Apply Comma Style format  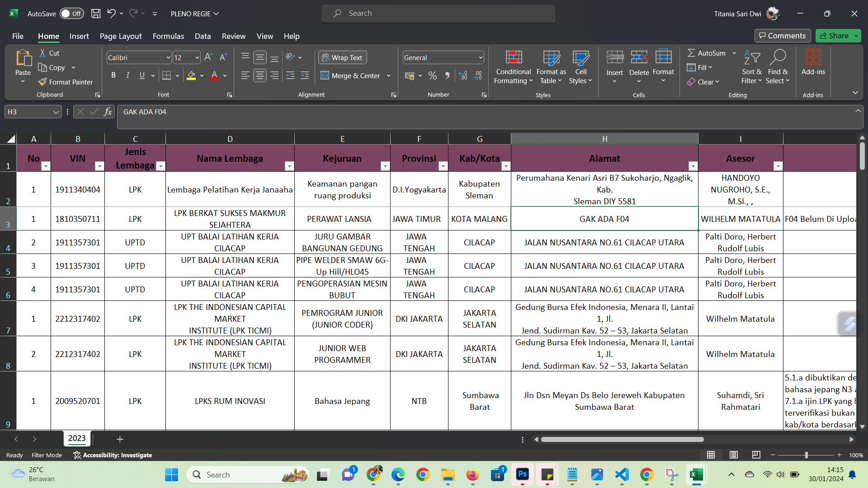click(x=447, y=75)
